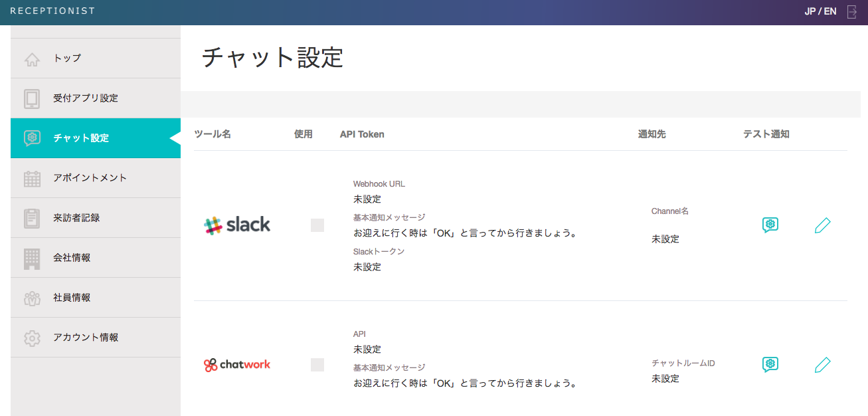Go to 社員情報 page
This screenshot has width=868, height=416.
pyautogui.click(x=72, y=298)
